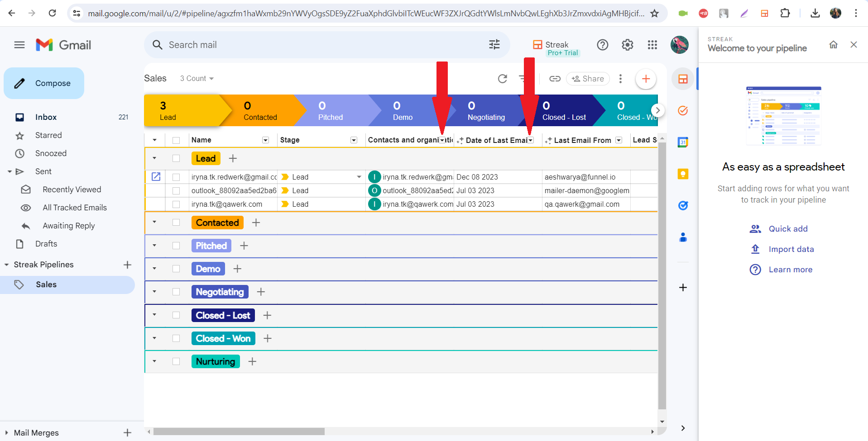The image size is (868, 441).
Task: Open Contacts side panel icon
Action: point(683,237)
